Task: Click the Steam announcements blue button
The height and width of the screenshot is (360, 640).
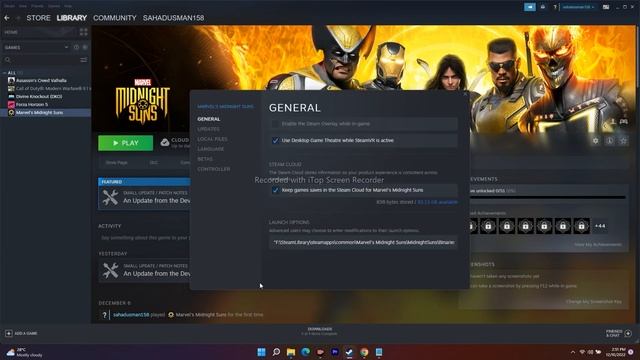Action: 529,7
